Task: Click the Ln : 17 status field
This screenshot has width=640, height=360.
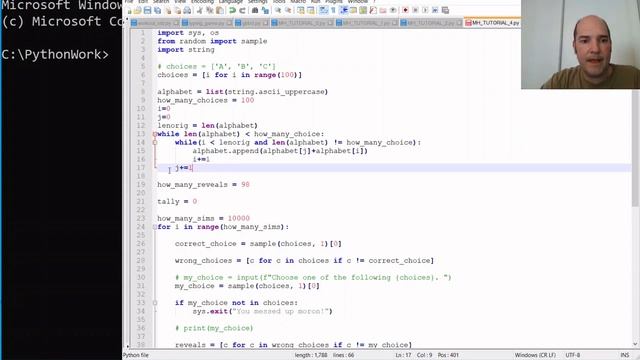Action: point(403,355)
